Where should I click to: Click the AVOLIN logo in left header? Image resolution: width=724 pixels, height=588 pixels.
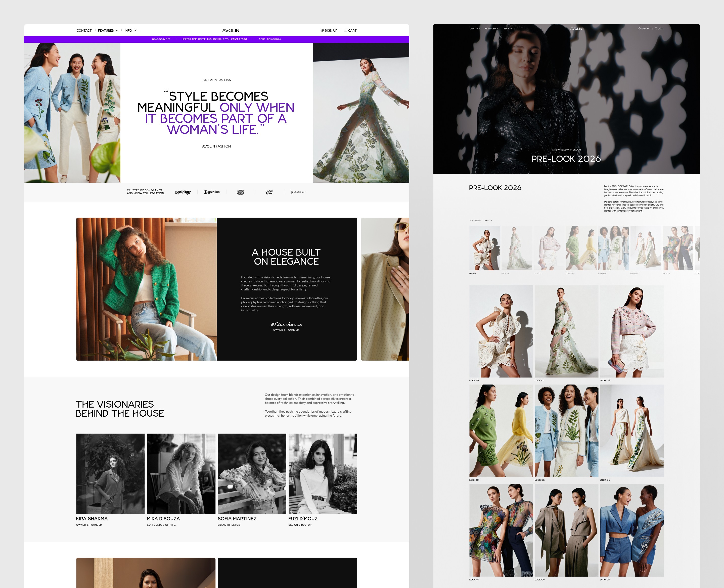[231, 30]
